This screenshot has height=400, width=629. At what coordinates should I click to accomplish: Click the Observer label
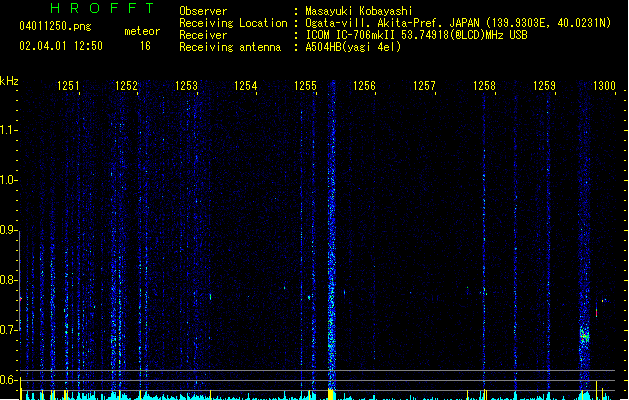[x=203, y=11]
